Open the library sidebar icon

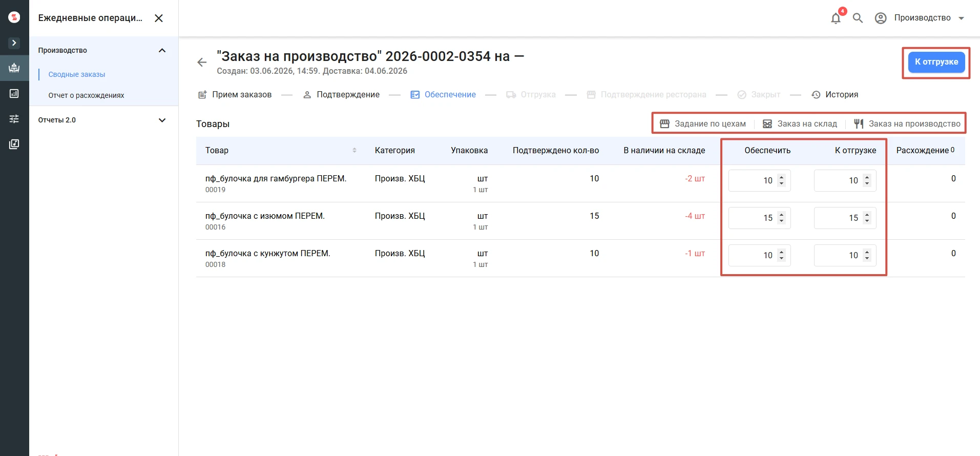point(14,144)
